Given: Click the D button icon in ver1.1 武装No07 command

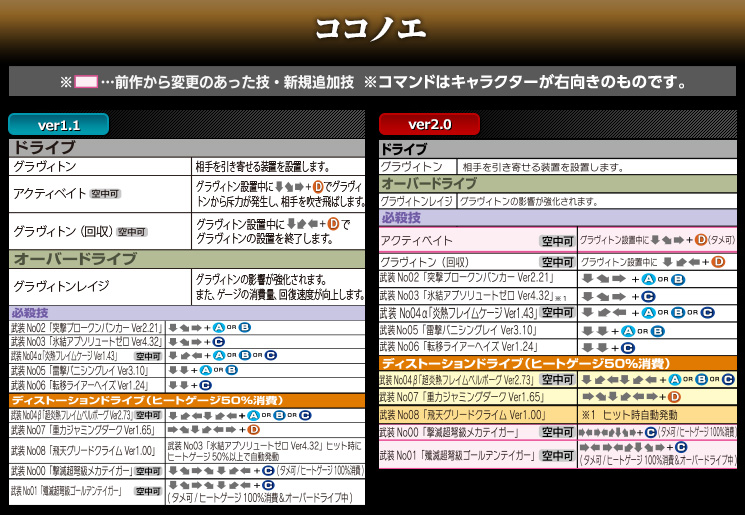Looking at the screenshot, I should point(254,430).
